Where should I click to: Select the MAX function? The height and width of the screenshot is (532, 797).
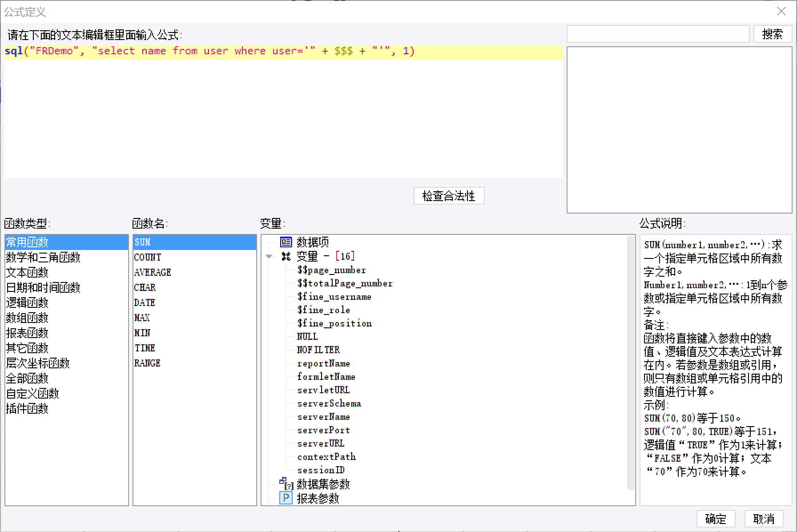point(195,318)
